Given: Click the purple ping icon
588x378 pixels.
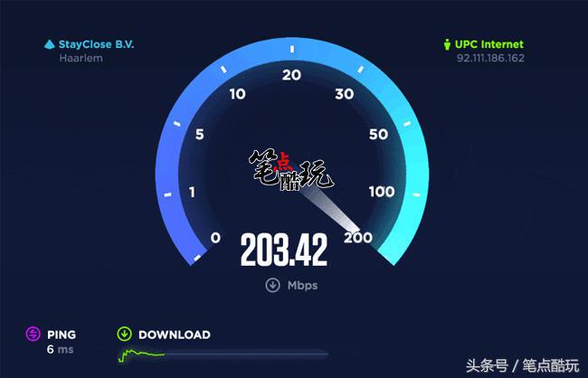Looking at the screenshot, I should 33,334.
